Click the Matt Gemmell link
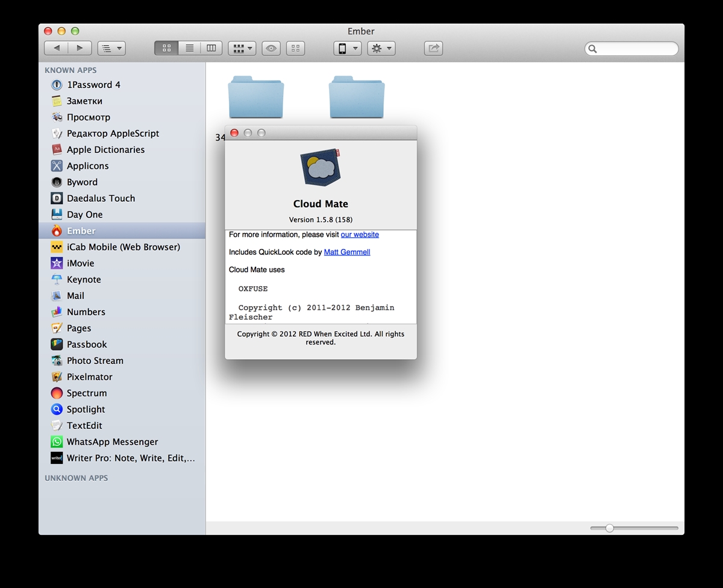The image size is (723, 588). pos(347,252)
